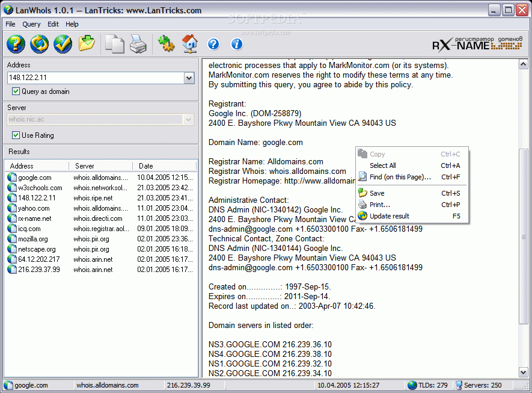This screenshot has width=532, height=393.
Task: Click the scroll down arrow of results text
Action: [x=523, y=373]
